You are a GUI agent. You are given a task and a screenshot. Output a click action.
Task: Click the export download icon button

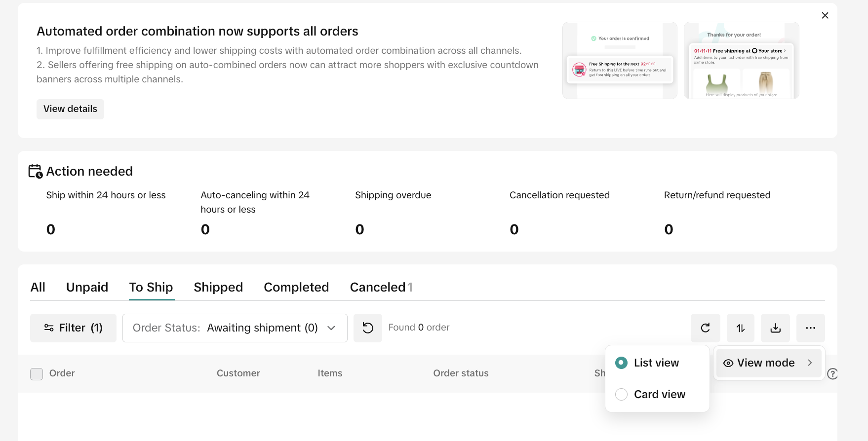[x=775, y=328]
